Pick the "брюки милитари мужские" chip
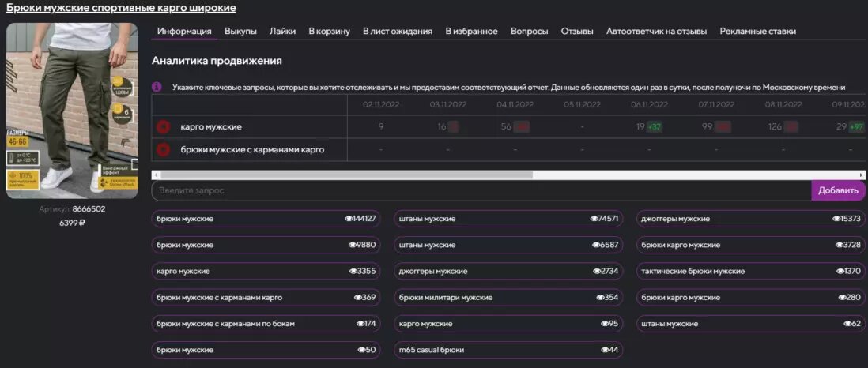Image resolution: width=868 pixels, height=368 pixels. [x=509, y=297]
